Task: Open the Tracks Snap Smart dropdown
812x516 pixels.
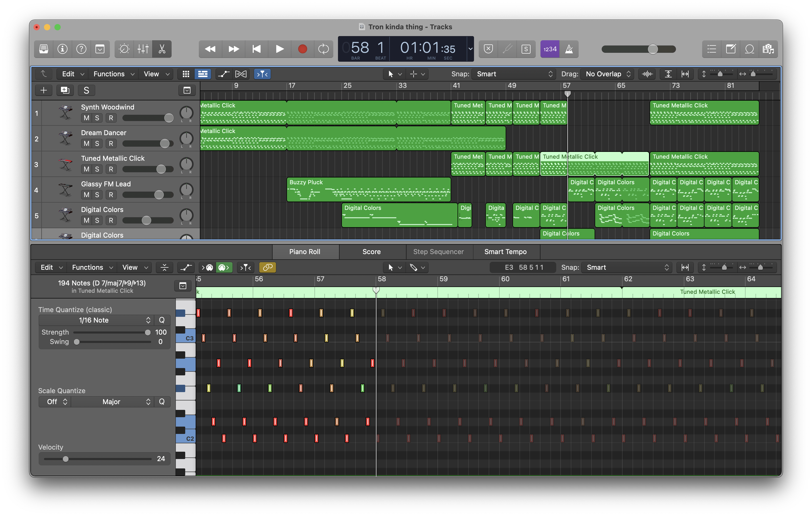Action: point(513,74)
